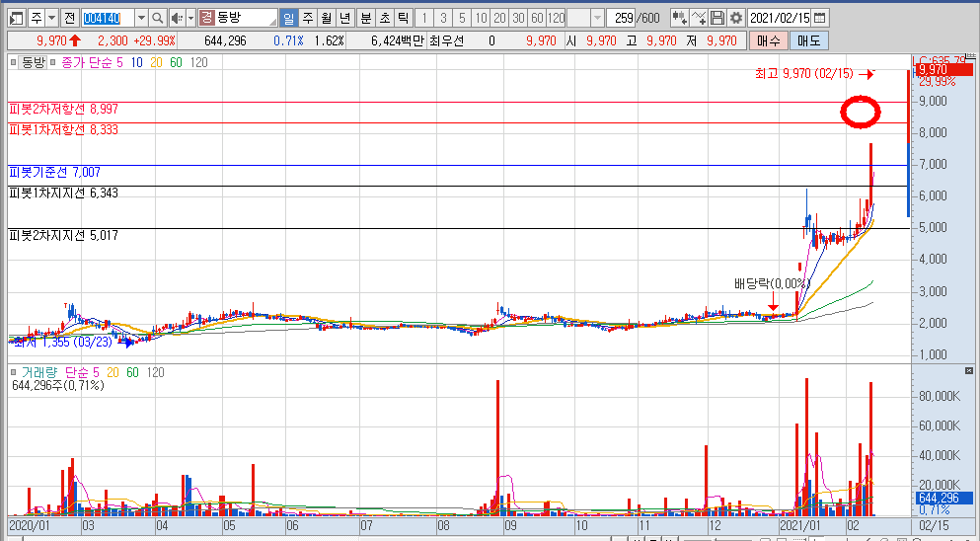The height and width of the screenshot is (541, 980).
Task: Open chart settings gear icon
Action: tap(735, 18)
